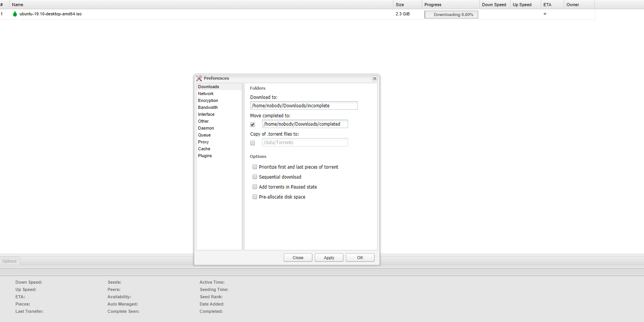The image size is (644, 322).
Task: Click the green torrent status droplet icon
Action: 15,14
